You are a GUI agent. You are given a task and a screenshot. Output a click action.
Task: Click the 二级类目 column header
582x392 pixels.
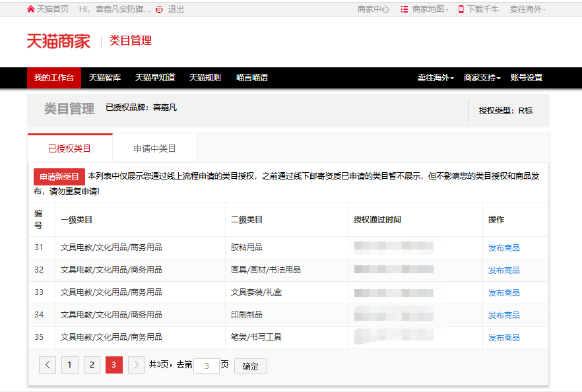click(x=247, y=219)
